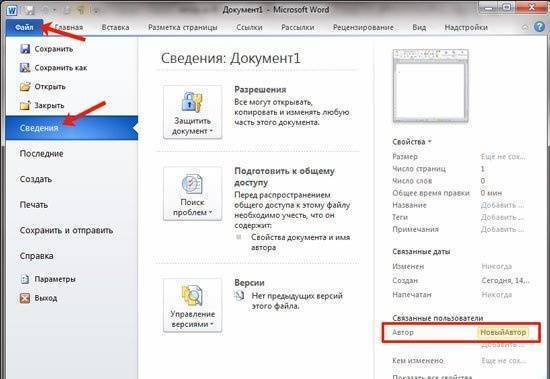
Task: Click Выход to exit Word
Action: [x=46, y=298]
